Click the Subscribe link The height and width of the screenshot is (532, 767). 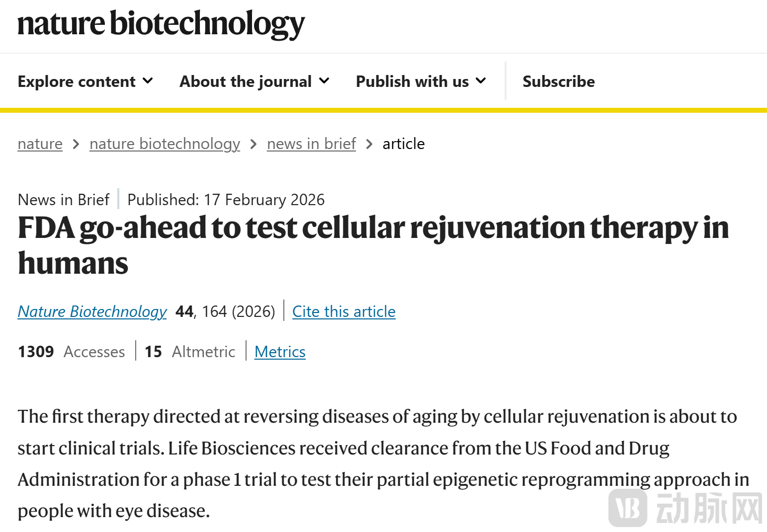tap(558, 81)
